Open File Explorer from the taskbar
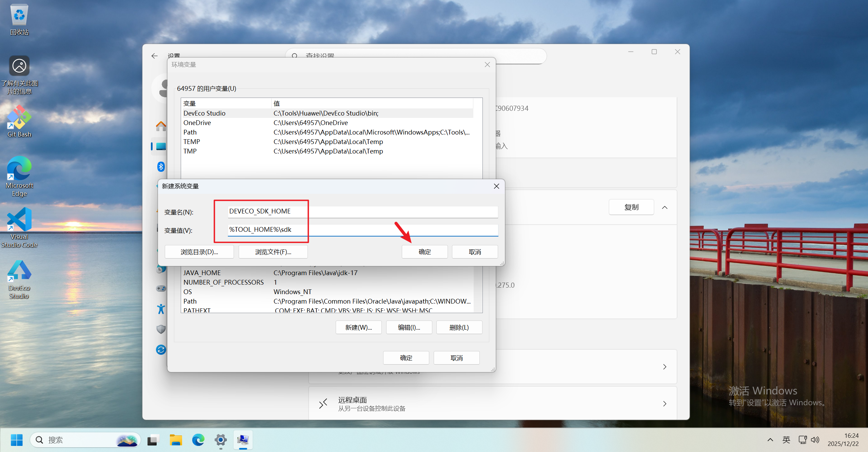 pos(176,440)
